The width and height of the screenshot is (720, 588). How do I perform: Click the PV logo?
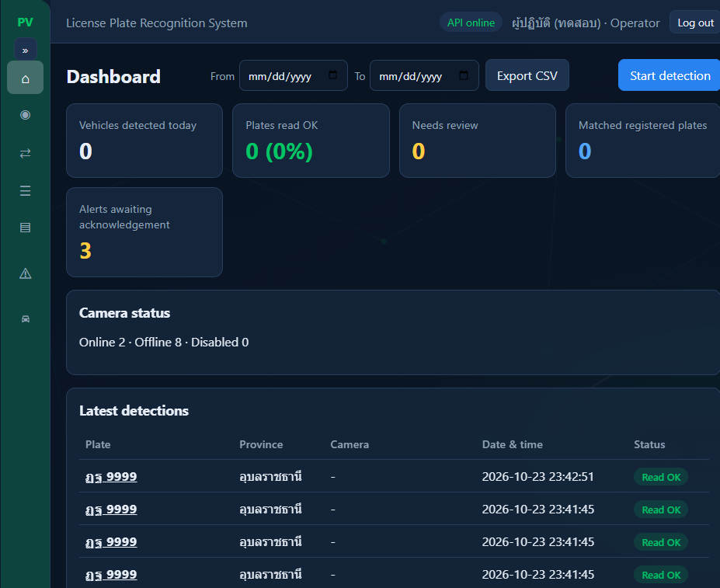26,22
